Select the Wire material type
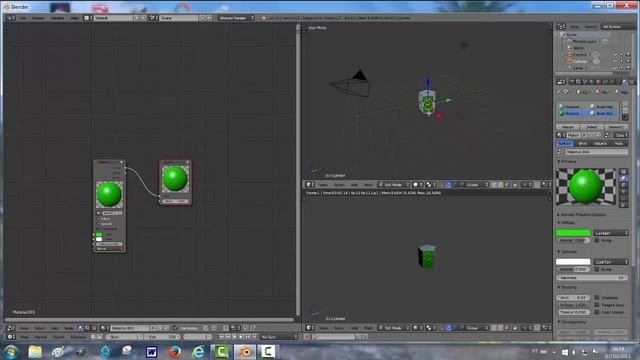The width and height of the screenshot is (640, 360). (582, 144)
